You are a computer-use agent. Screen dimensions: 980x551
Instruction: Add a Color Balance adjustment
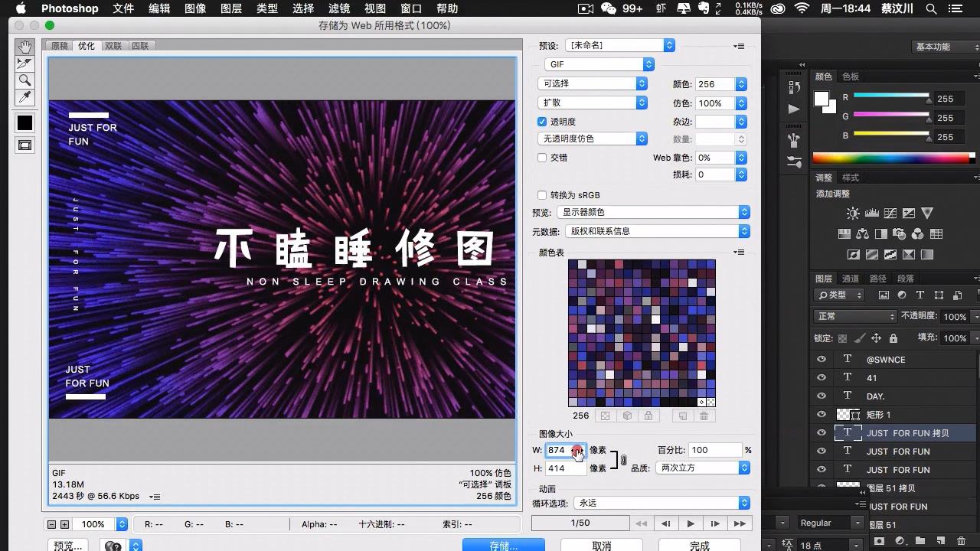tap(863, 234)
